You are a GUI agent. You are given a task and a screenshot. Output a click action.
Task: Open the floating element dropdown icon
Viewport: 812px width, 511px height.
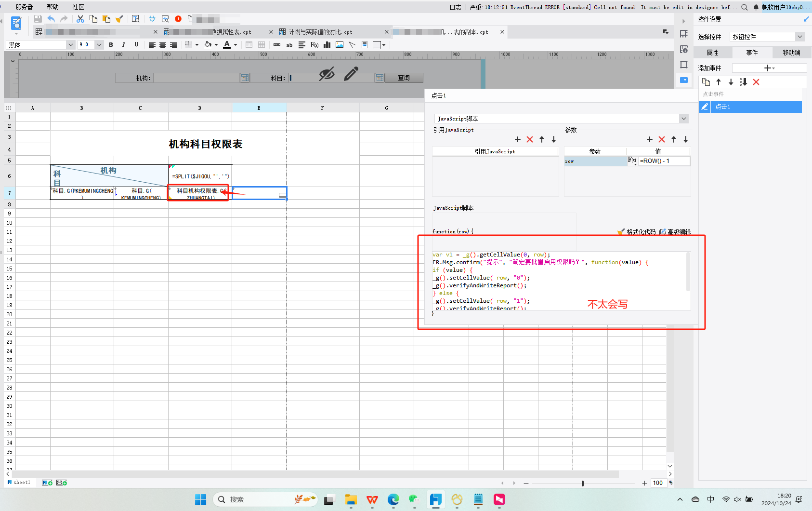[380, 45]
